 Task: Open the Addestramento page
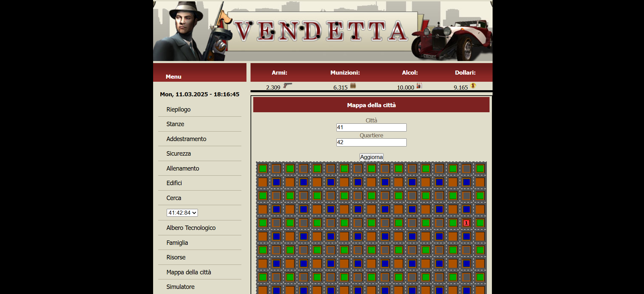[186, 139]
